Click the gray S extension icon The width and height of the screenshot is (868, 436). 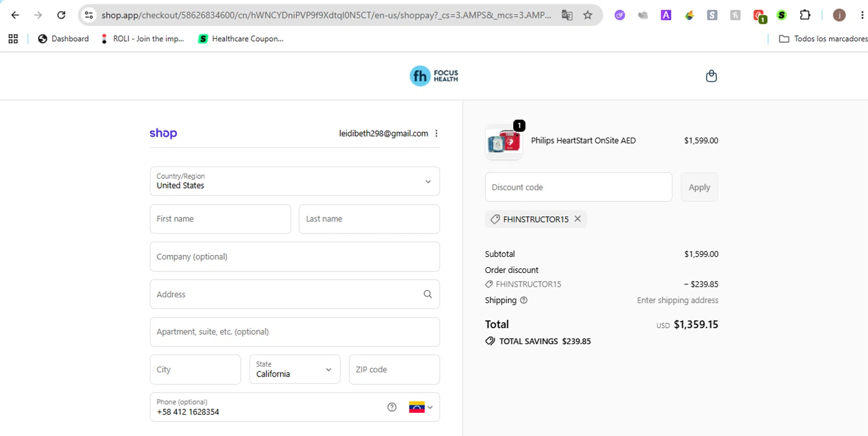click(712, 15)
